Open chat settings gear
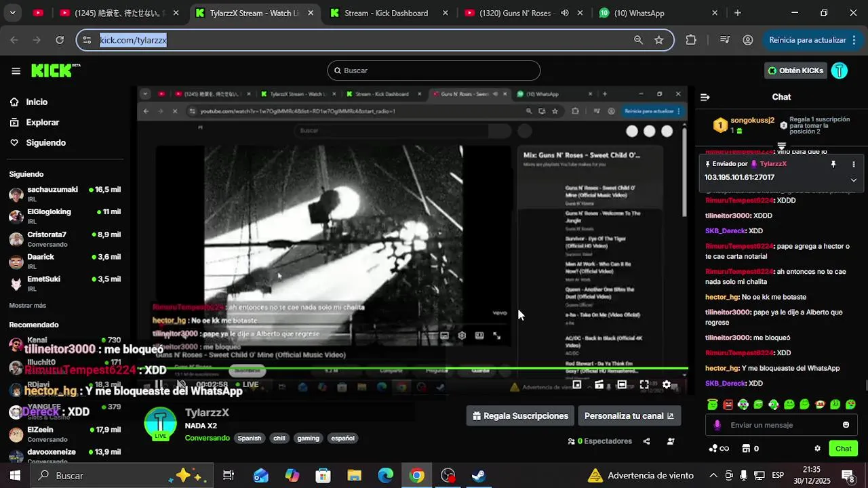868x488 pixels. 817,449
